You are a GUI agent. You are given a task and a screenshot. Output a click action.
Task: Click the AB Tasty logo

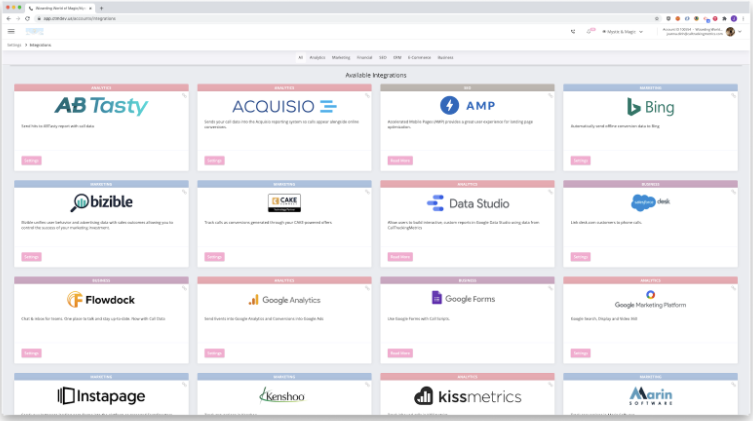click(101, 106)
